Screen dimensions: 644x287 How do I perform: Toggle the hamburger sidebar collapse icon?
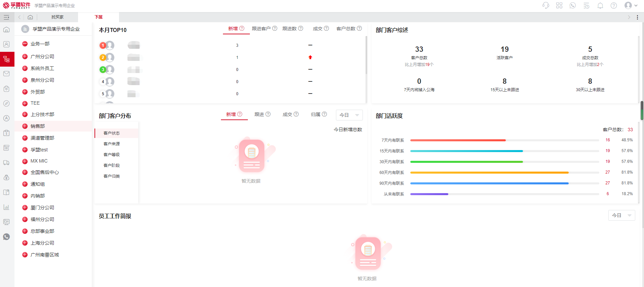[6, 17]
